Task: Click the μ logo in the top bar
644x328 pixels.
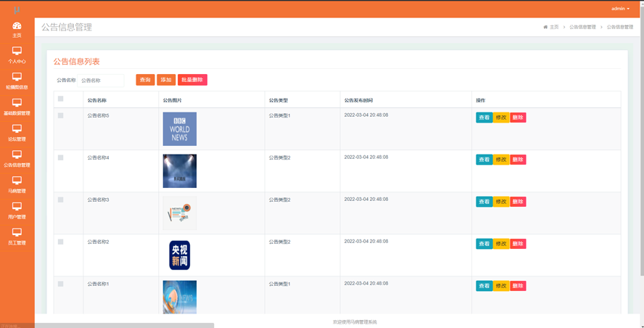Action: tap(17, 9)
